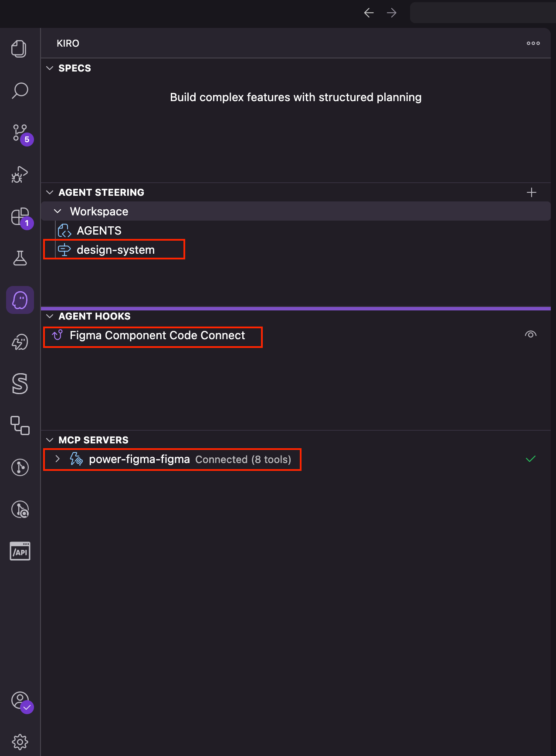This screenshot has width=556, height=756.
Task: Open the Manage settings gear
Action: (20, 742)
